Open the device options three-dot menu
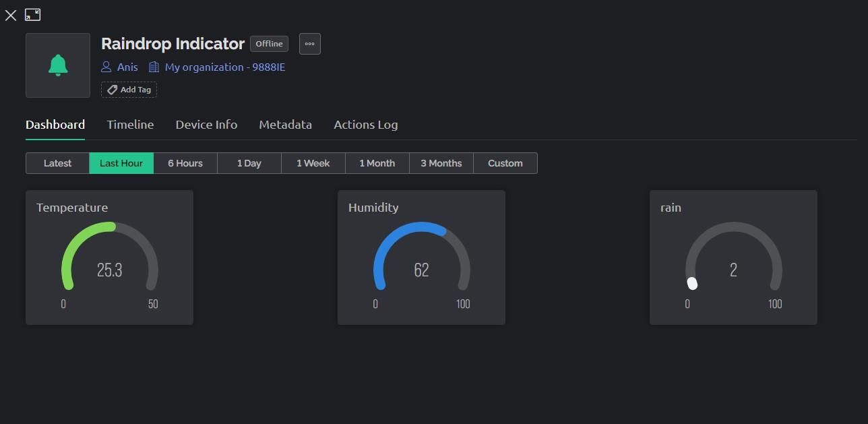Viewport: 868px width, 424px height. click(309, 43)
